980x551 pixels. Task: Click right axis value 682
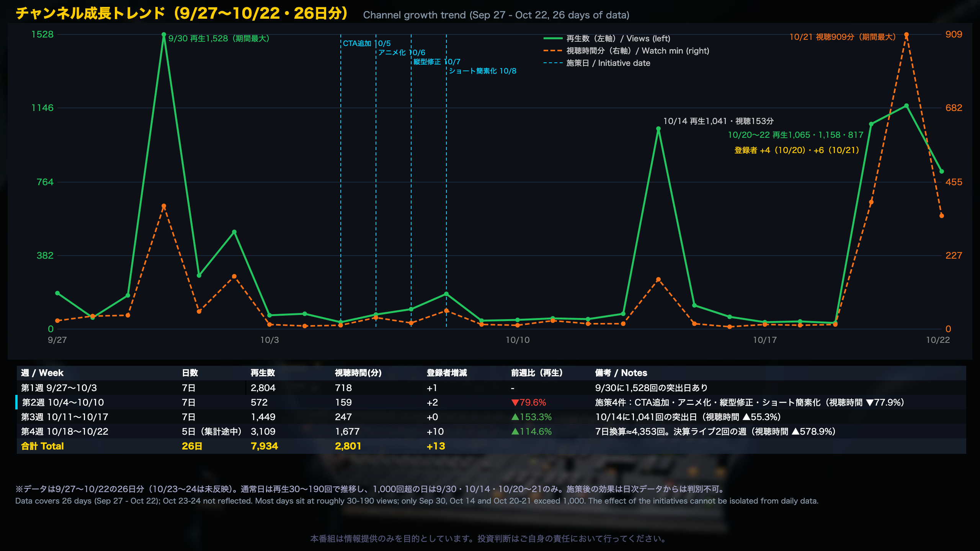click(954, 108)
